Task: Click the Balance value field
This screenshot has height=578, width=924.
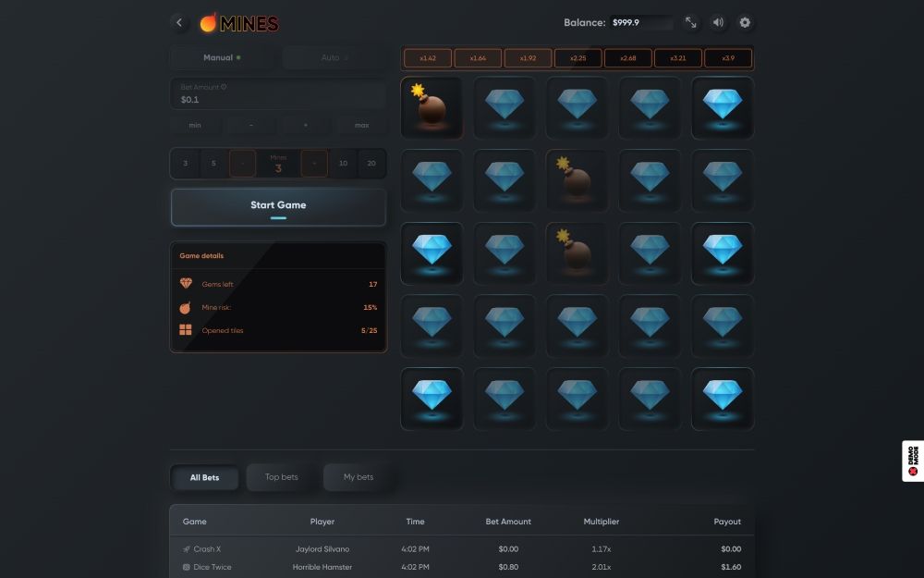Action: (x=641, y=22)
